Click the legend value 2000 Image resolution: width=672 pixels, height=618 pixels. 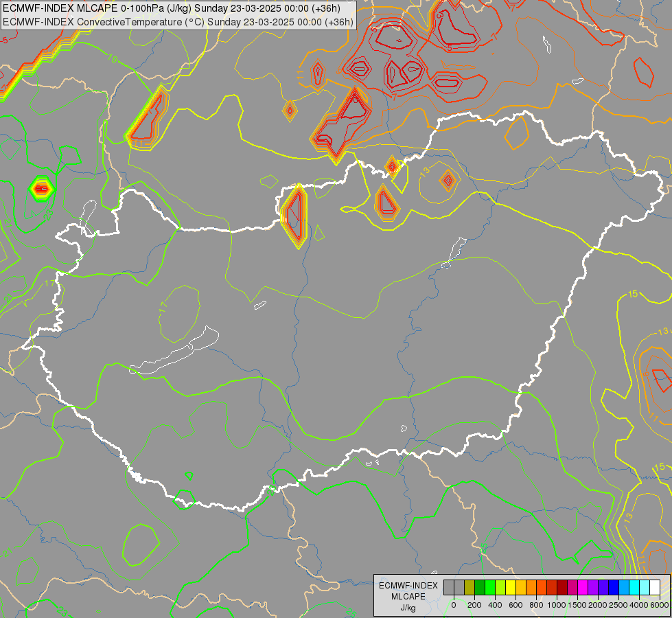tap(598, 605)
